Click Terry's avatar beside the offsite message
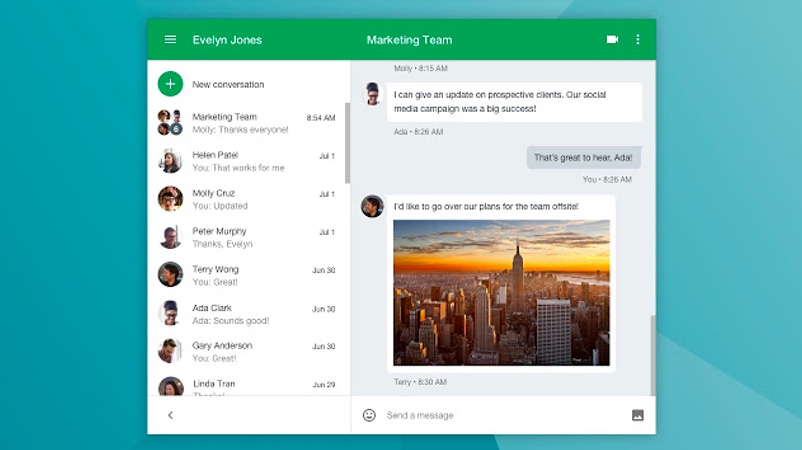The width and height of the screenshot is (802, 450). point(372,206)
